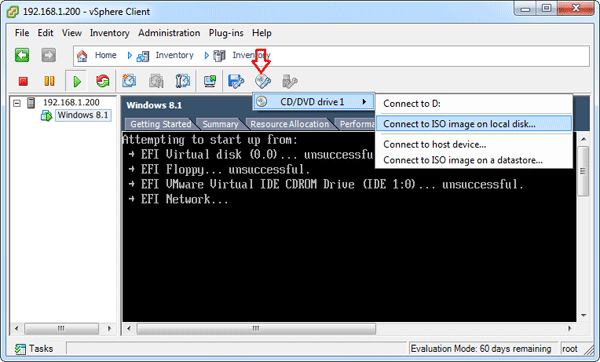The width and height of the screenshot is (600, 362).
Task: Click the Home house icon in breadcrumb
Action: [82, 56]
